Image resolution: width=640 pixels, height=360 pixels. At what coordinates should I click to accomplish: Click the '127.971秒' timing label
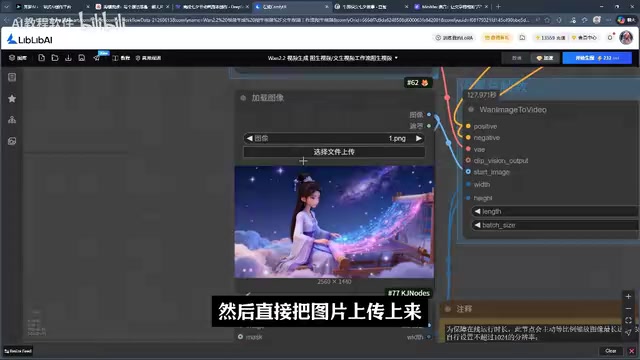point(482,95)
